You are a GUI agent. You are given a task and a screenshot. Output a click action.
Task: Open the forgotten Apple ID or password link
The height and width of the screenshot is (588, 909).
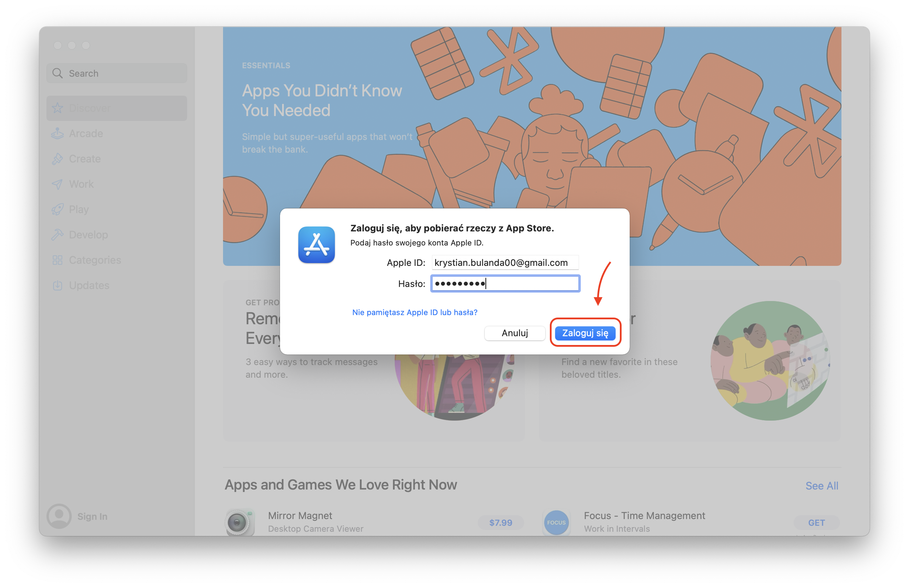tap(414, 312)
